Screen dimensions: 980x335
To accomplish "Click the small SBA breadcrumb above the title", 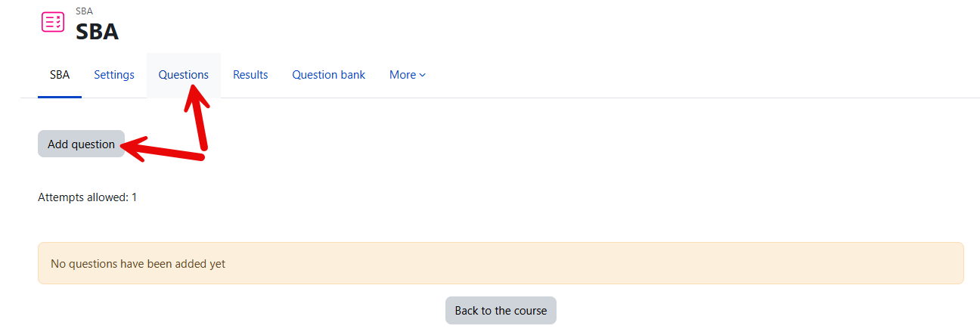I will point(84,11).
